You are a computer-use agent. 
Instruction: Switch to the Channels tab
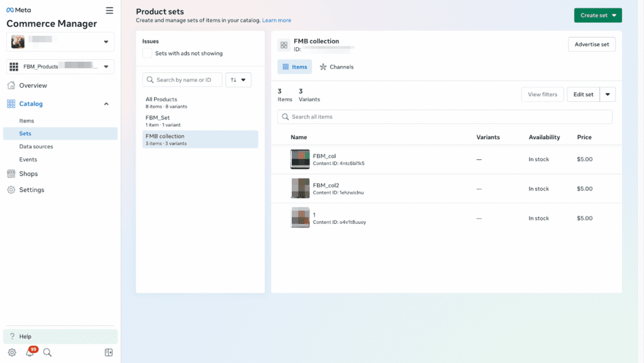tap(336, 67)
